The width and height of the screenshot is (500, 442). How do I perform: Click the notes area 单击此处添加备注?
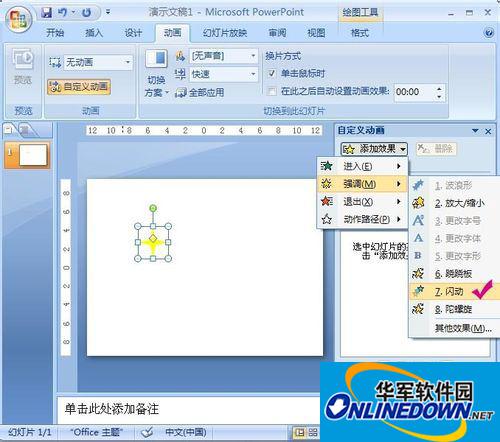point(112,409)
